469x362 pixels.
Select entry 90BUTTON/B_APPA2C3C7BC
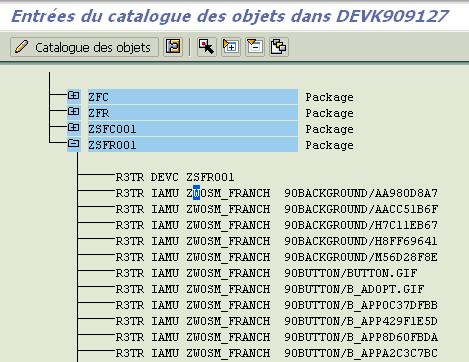point(276,353)
